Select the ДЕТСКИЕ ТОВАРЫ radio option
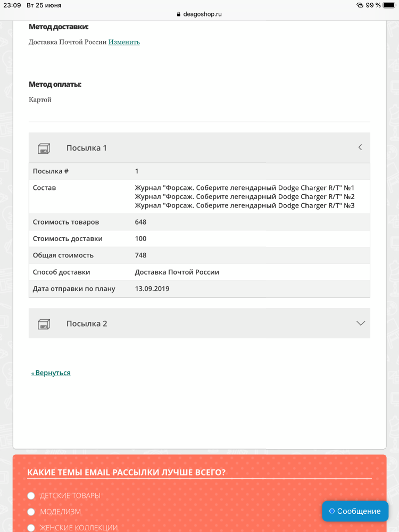This screenshot has height=532, width=399. [x=31, y=496]
